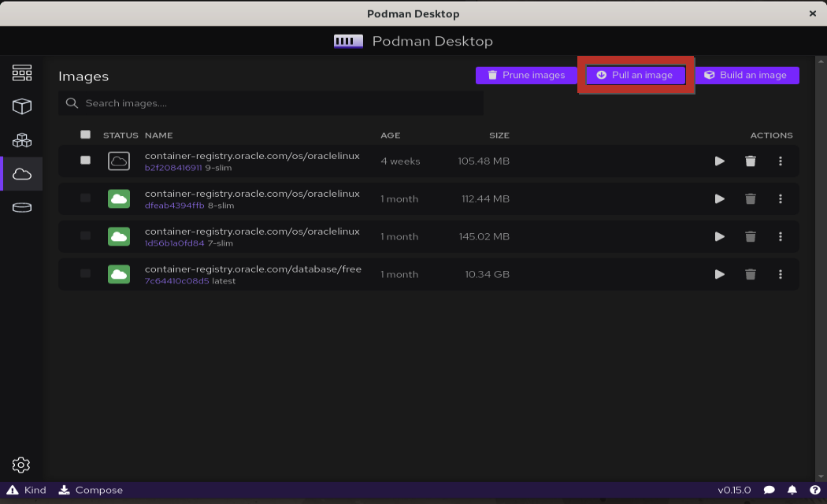
Task: Click the AGE column header
Action: tap(391, 135)
